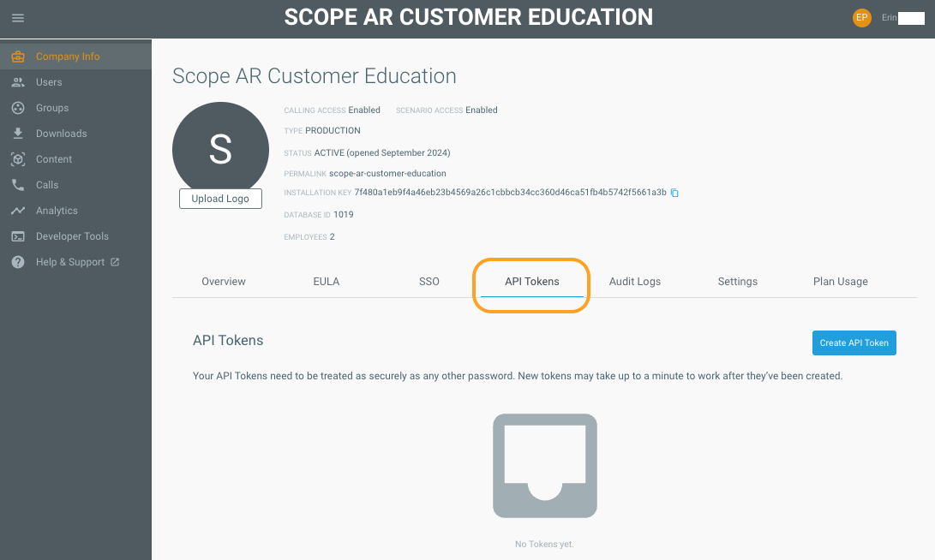Copy the installation key with the clipboard icon

coord(674,193)
